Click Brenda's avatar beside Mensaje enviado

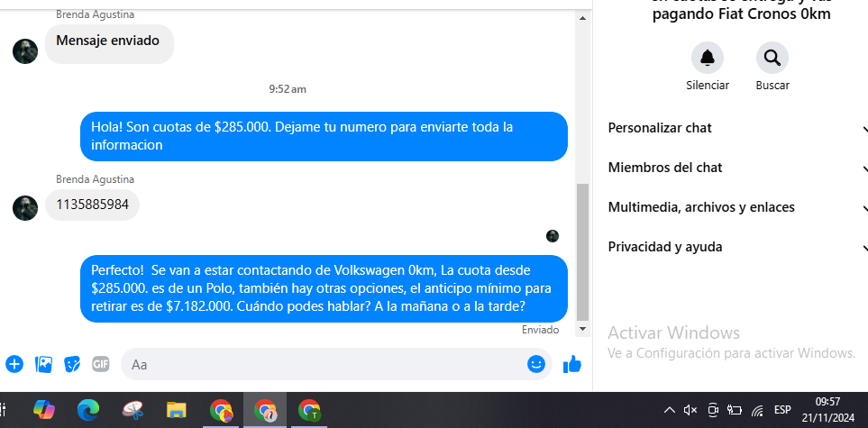[x=25, y=51]
